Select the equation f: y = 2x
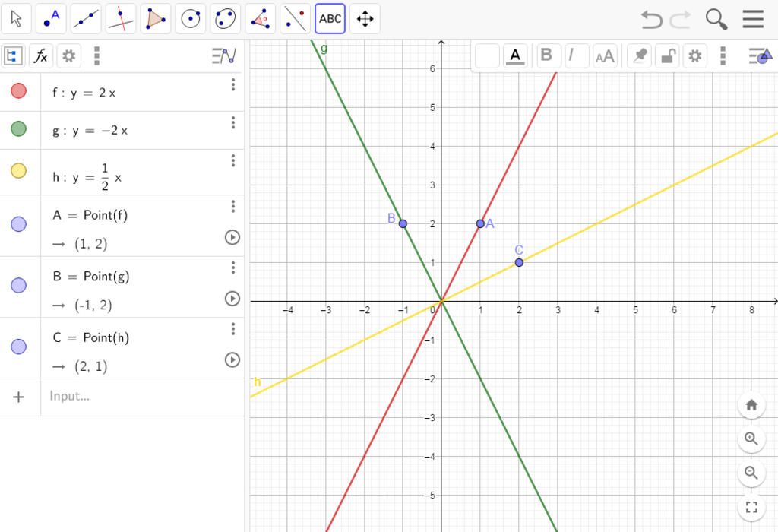 click(x=84, y=93)
